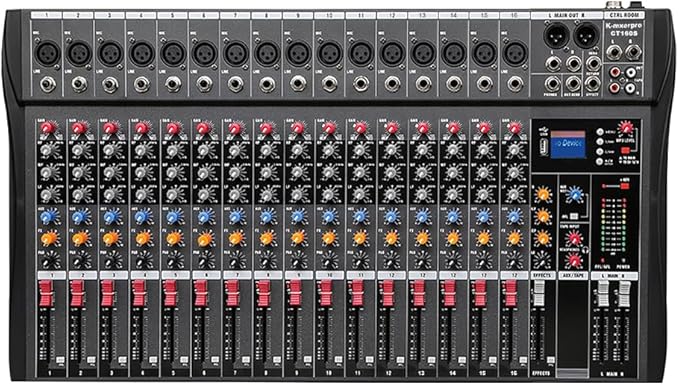Image resolution: width=679 pixels, height=385 pixels.
Task: Click the 'AUX/TAPE' label strip
Action: 573,275
